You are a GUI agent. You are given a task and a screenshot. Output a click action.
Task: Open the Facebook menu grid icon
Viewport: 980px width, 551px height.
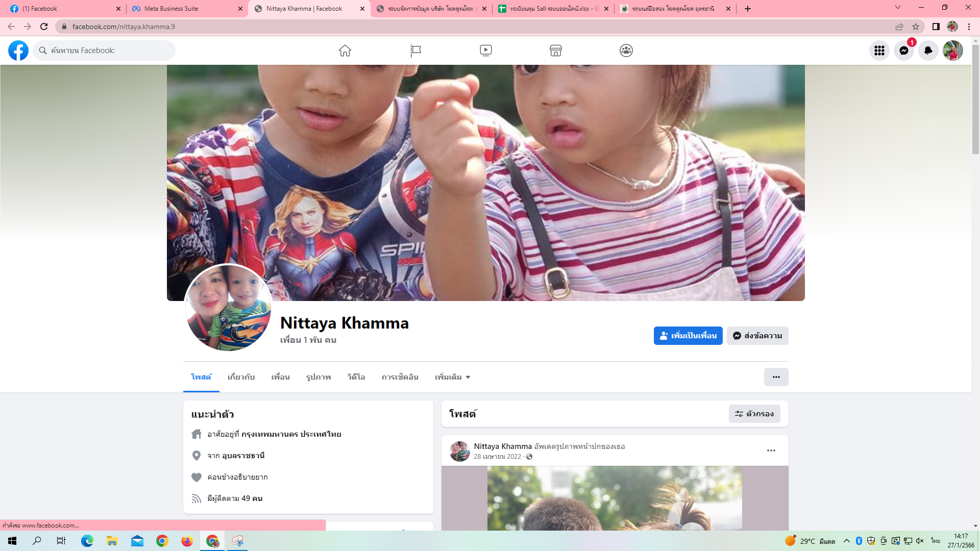[x=879, y=51]
